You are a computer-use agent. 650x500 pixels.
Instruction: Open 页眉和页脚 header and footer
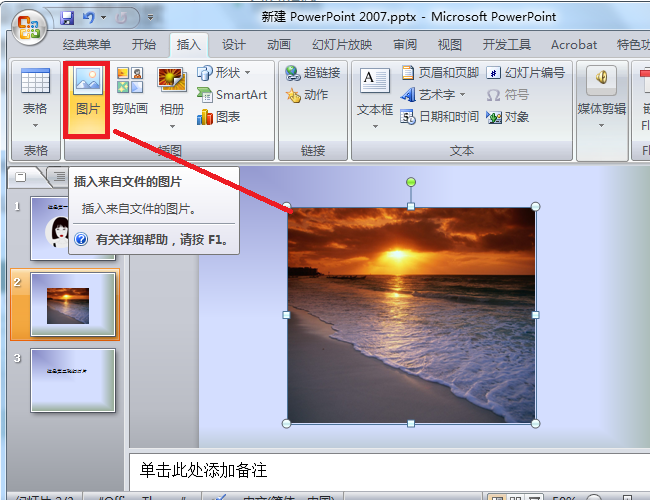tap(440, 73)
